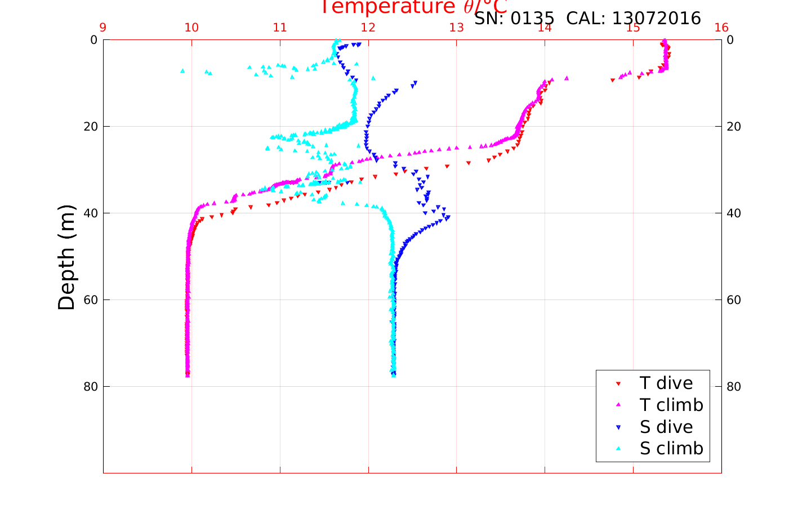Image resolution: width=798 pixels, height=532 pixels.
Task: Click the cyan S climb legend marker
Action: (x=618, y=449)
